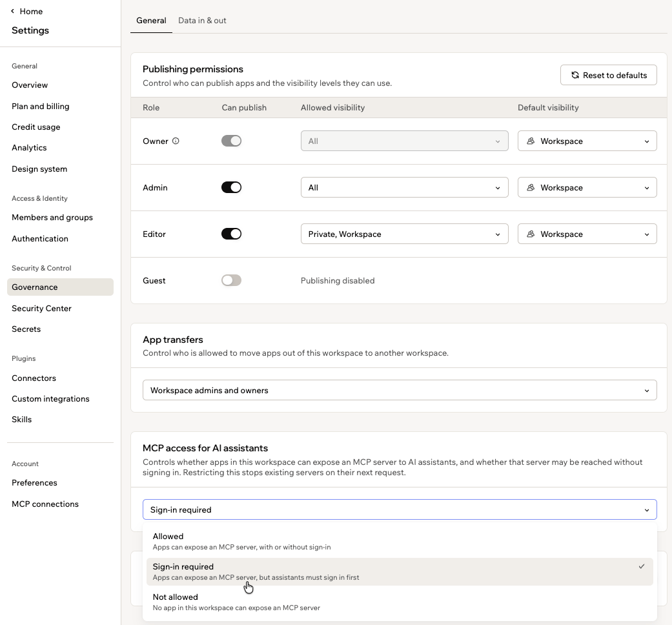Turn off the Editor can publish switch
672x625 pixels.
coord(232,234)
